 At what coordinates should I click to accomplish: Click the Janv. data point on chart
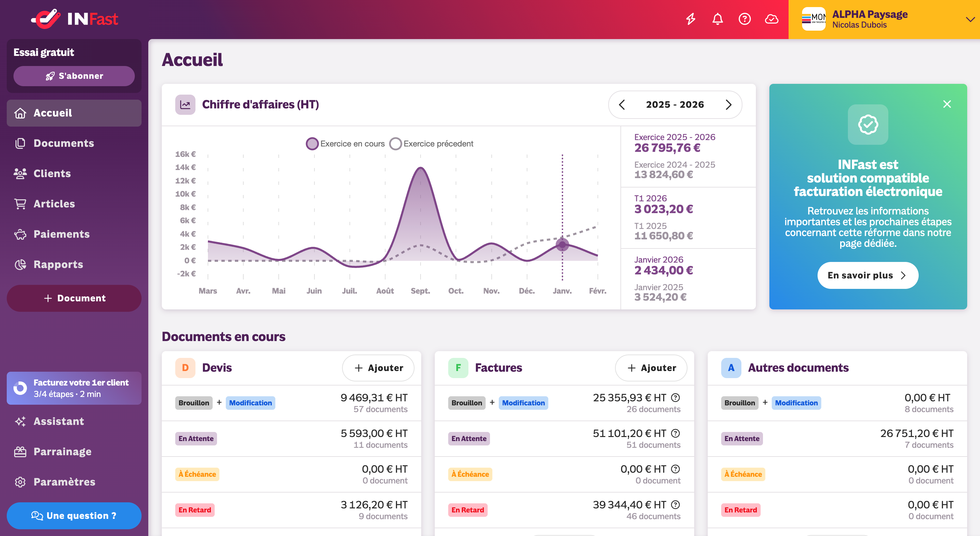(562, 244)
